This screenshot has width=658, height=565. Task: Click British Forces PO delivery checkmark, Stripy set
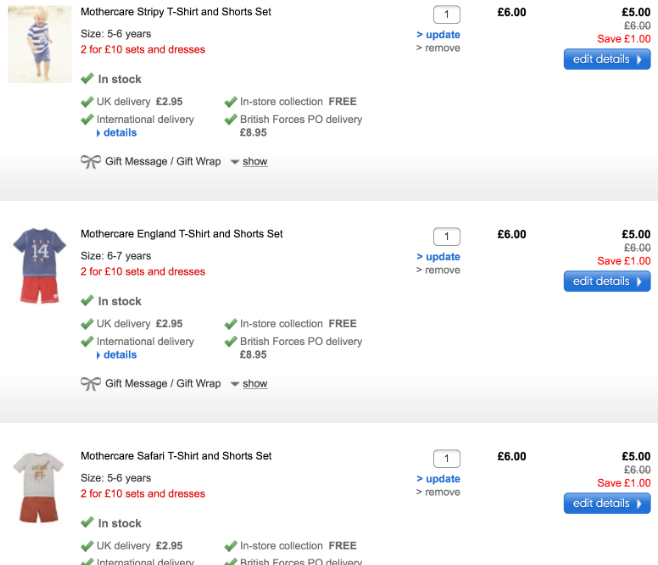231,120
